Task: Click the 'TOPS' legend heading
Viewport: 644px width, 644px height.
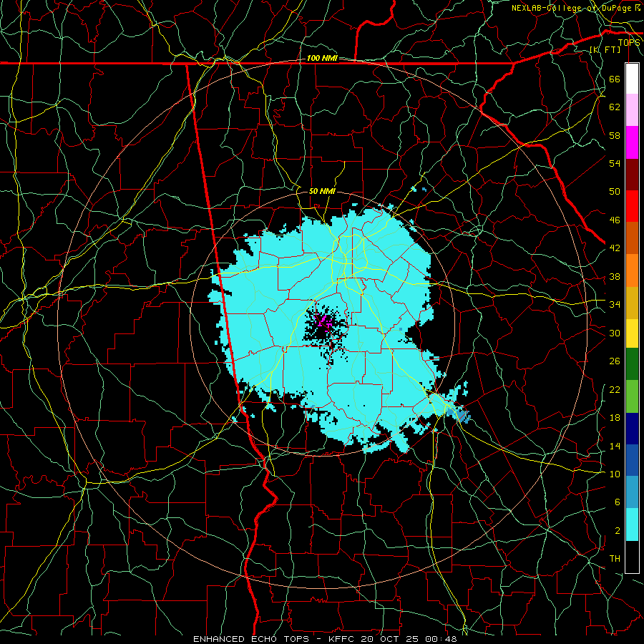Action: point(629,42)
